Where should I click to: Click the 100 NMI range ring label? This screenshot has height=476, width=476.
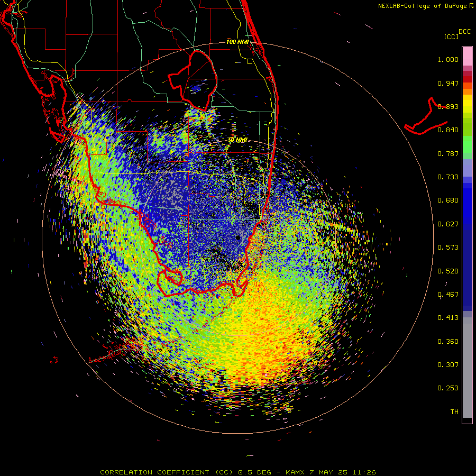pos(237,42)
